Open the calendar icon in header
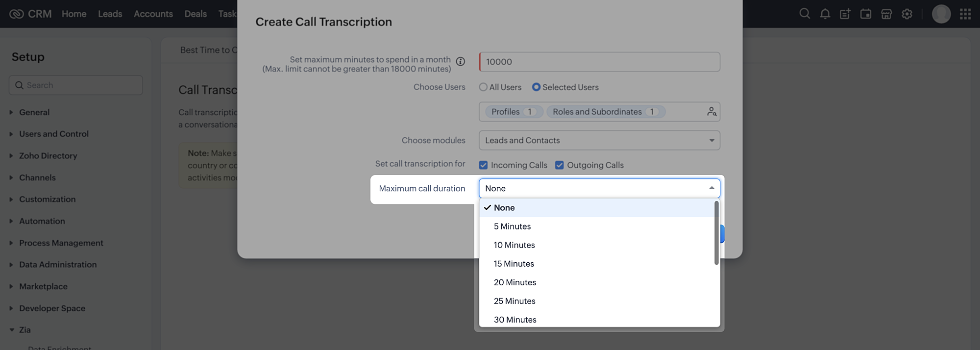The height and width of the screenshot is (350, 980). (x=866, y=14)
